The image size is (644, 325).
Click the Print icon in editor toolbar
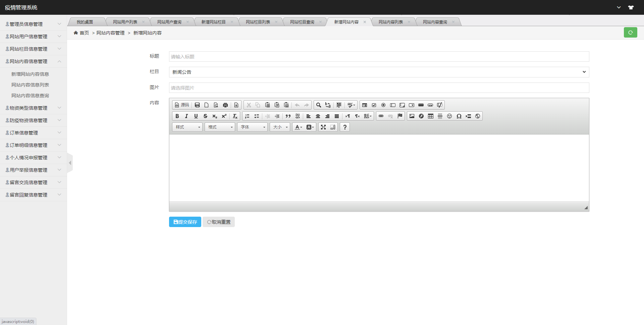pos(225,105)
